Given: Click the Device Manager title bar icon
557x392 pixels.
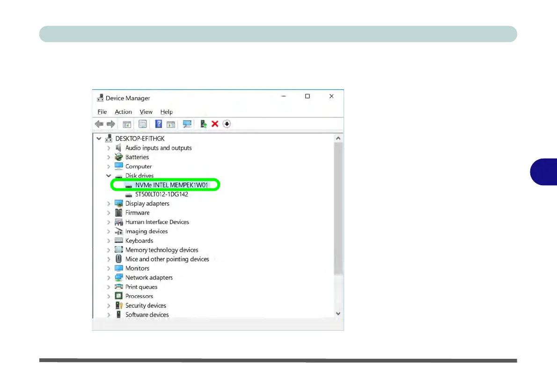Looking at the screenshot, I should tap(100, 98).
